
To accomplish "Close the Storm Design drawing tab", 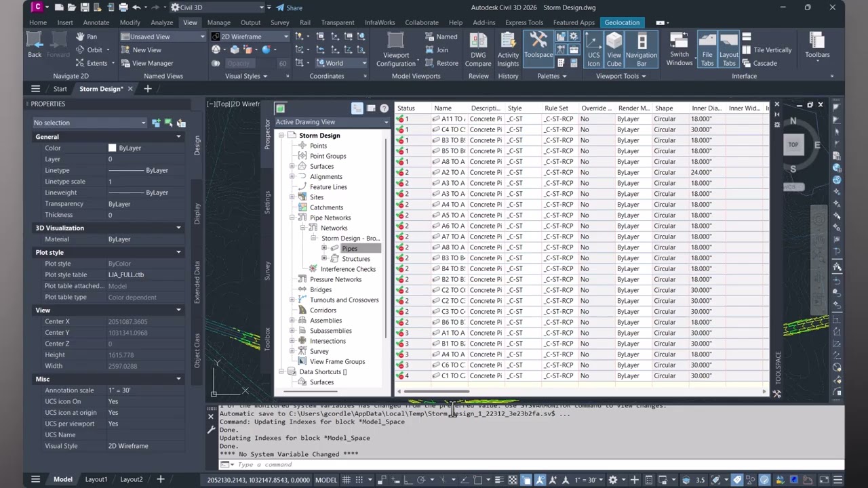I will [130, 89].
